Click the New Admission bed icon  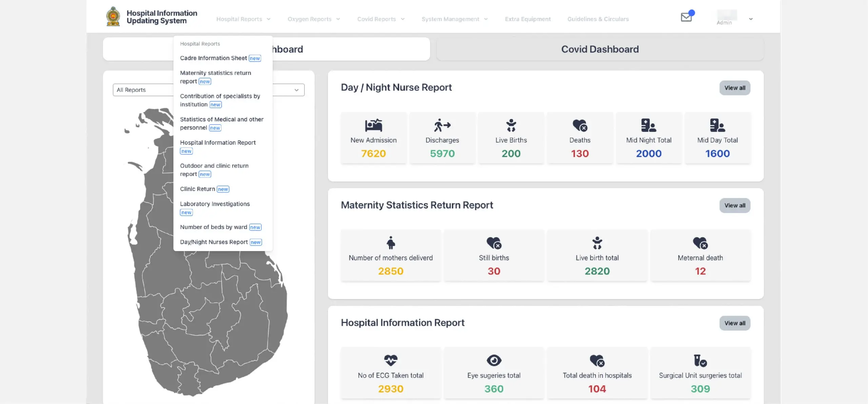[x=373, y=126]
